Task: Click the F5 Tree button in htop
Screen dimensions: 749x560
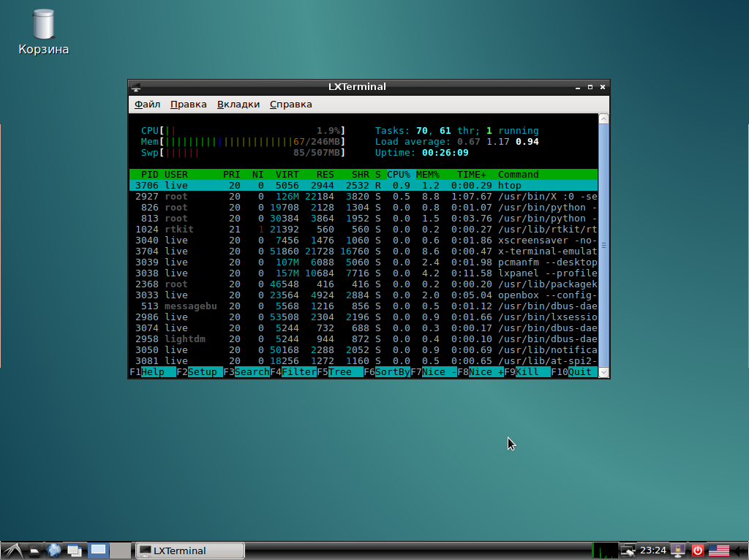Action: (340, 372)
